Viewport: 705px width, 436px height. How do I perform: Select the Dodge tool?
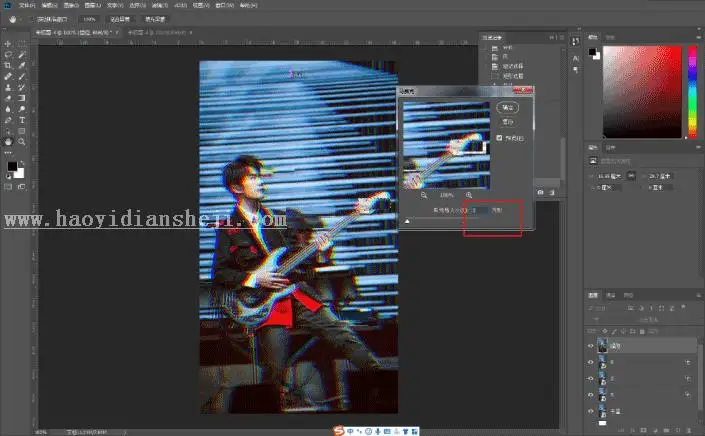tap(22, 109)
